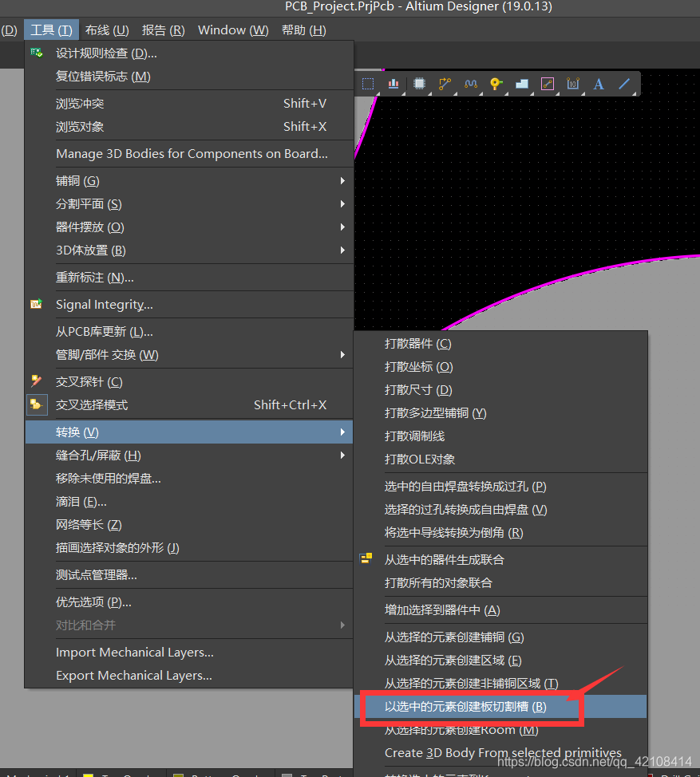
Task: Select 选中的自由焊盘转换成过孔 (P)
Action: pos(500,487)
